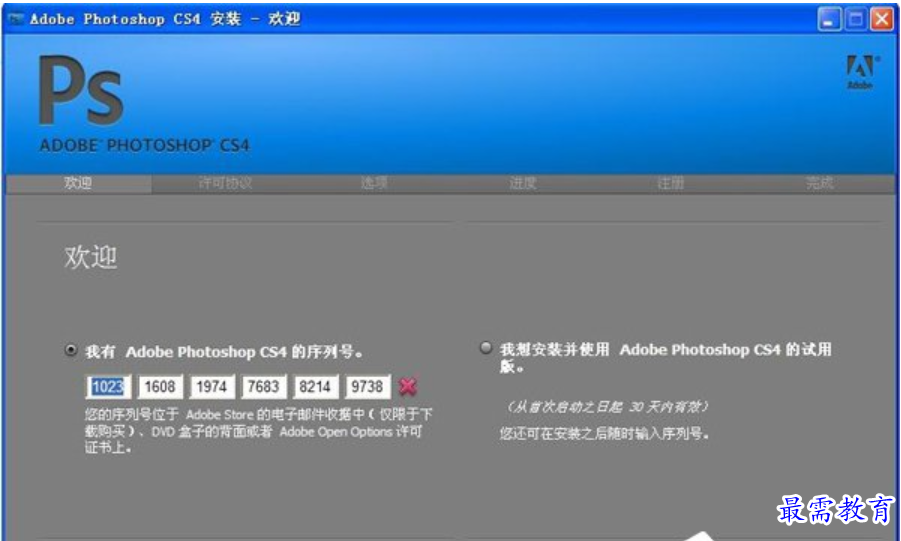Click the serial field containing 1023
The image size is (901, 541).
[x=108, y=387]
